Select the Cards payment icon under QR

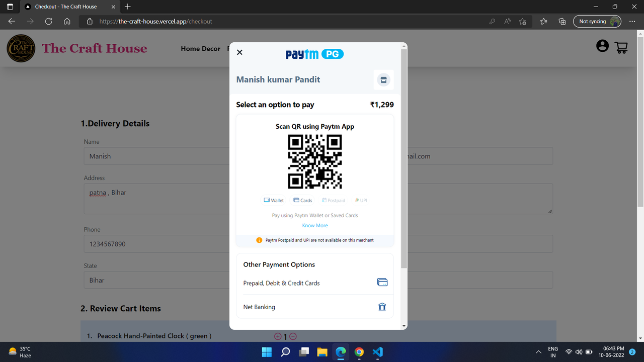click(x=303, y=200)
